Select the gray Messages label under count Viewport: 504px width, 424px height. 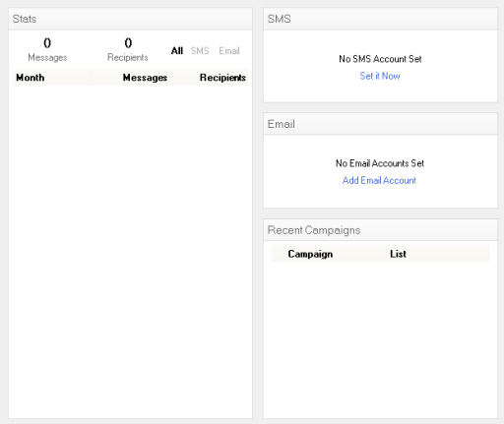tap(47, 58)
